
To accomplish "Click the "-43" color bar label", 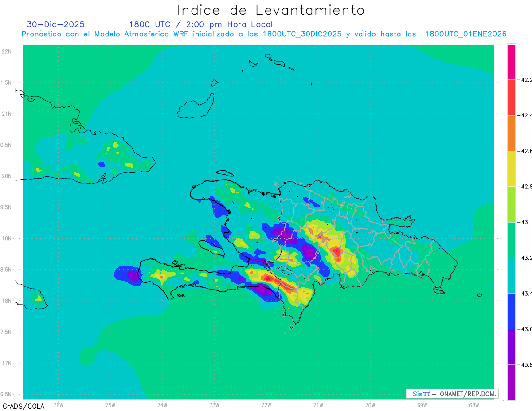I will point(522,222).
